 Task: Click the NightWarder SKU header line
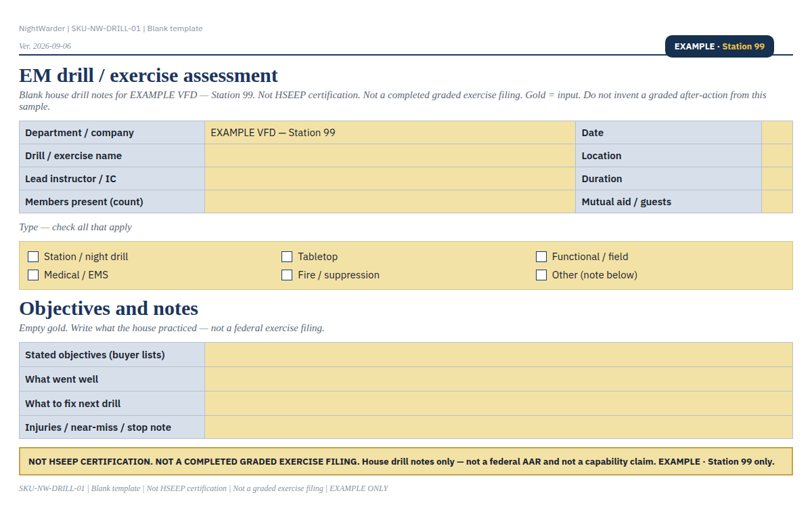[x=111, y=28]
